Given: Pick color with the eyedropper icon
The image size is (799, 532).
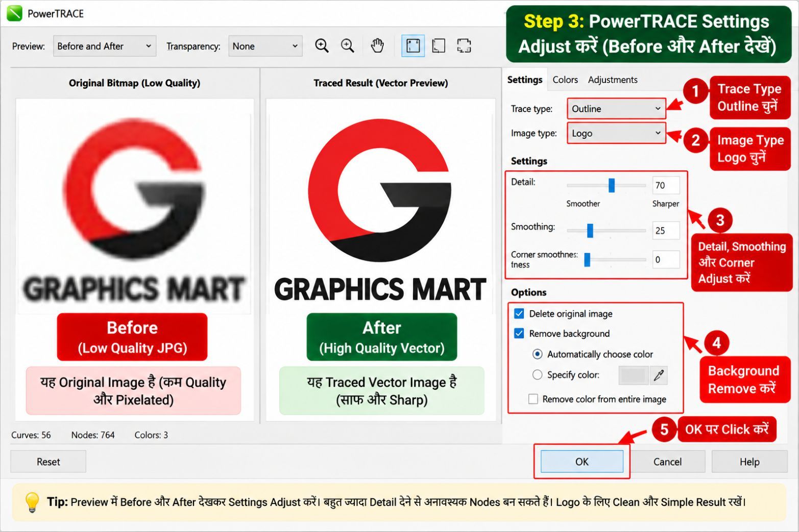Looking at the screenshot, I should (x=659, y=375).
